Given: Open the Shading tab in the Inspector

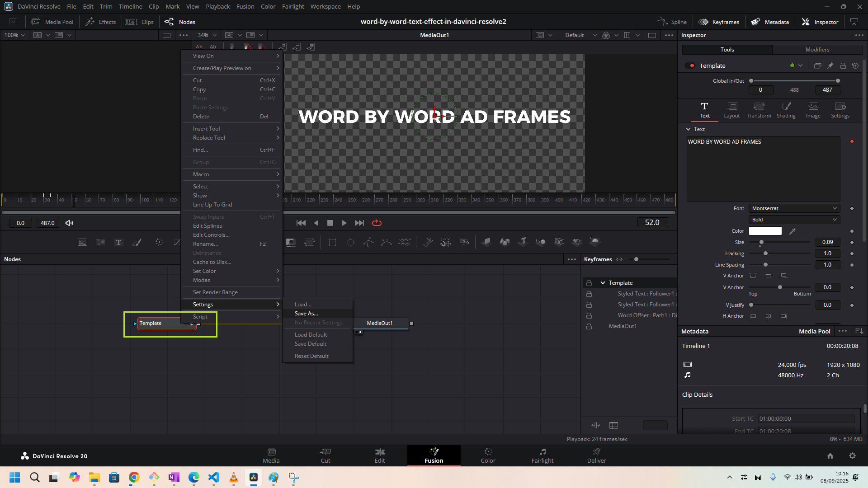Looking at the screenshot, I should coord(786,110).
